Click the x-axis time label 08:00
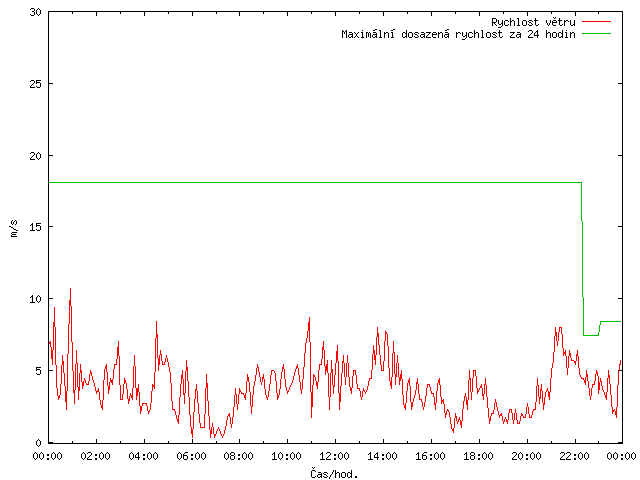 point(239,456)
